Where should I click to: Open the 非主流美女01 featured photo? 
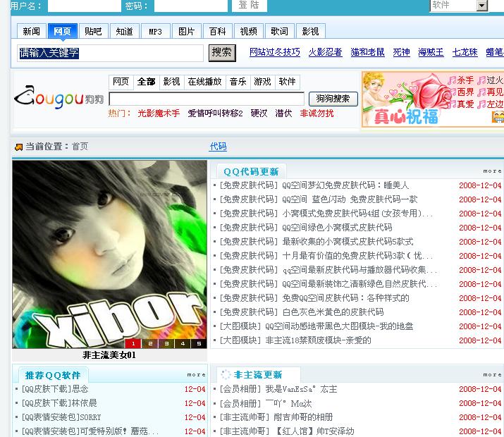[x=109, y=254]
